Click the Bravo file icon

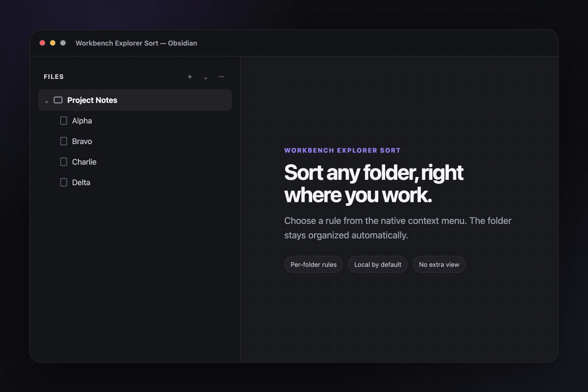point(64,141)
